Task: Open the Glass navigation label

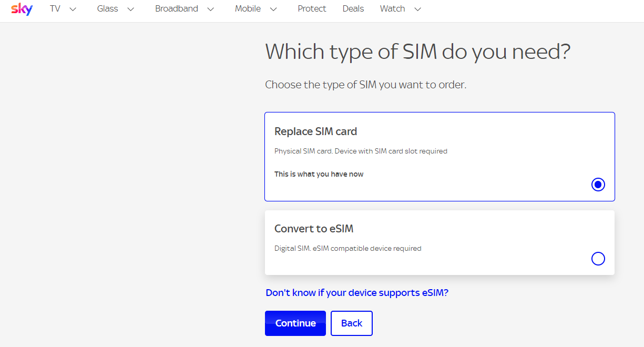Action: (108, 9)
